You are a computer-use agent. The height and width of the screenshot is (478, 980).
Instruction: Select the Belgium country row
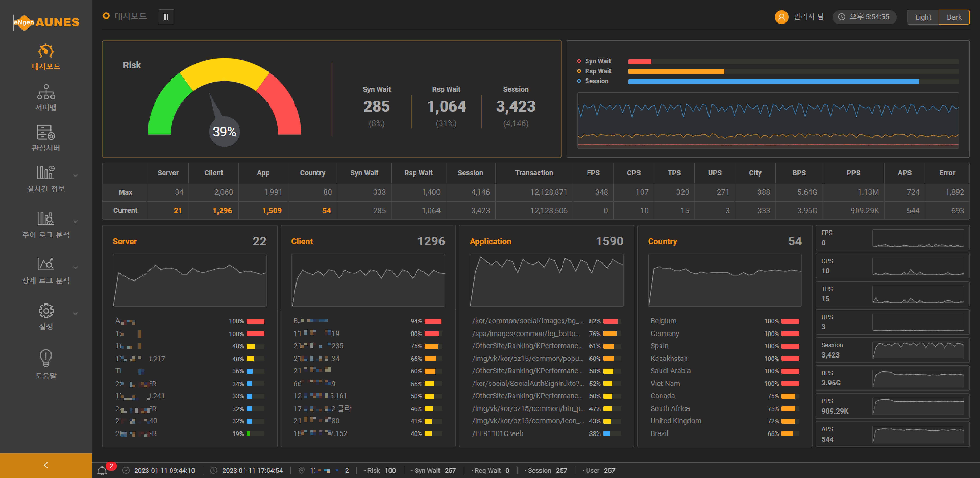click(724, 321)
